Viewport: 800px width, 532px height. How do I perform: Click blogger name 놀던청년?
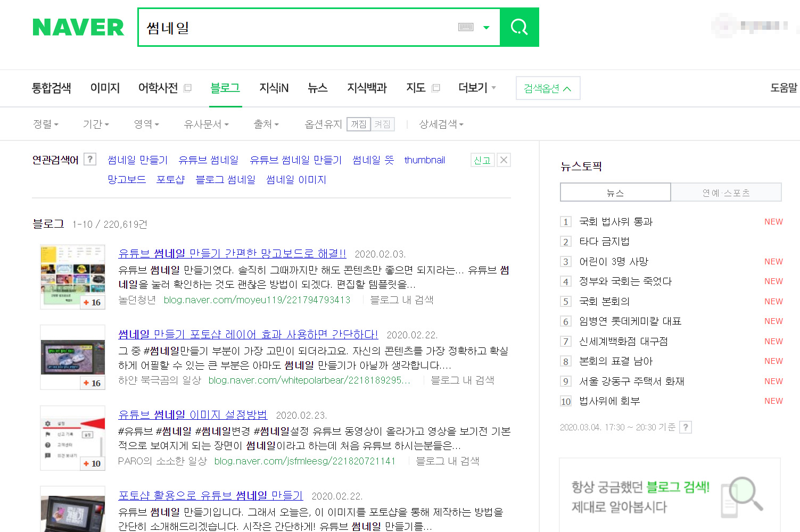coord(137,300)
